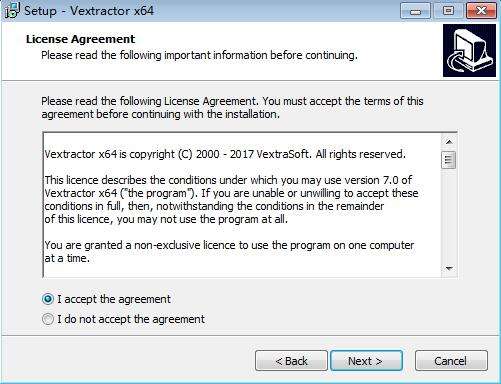Screen dimensions: 501x384
Task: Click the license text scrollbar thumb
Action: coord(449,160)
